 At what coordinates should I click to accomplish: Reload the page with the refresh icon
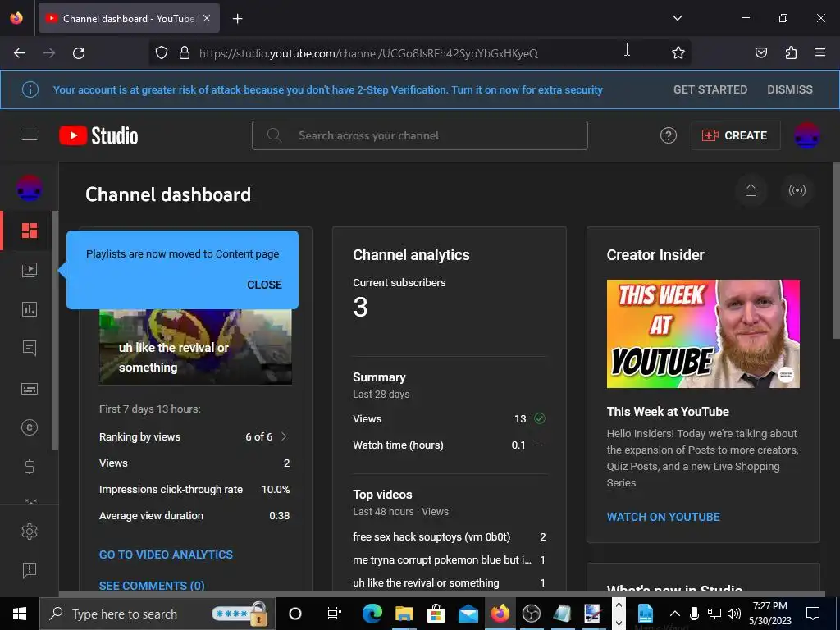point(79,53)
